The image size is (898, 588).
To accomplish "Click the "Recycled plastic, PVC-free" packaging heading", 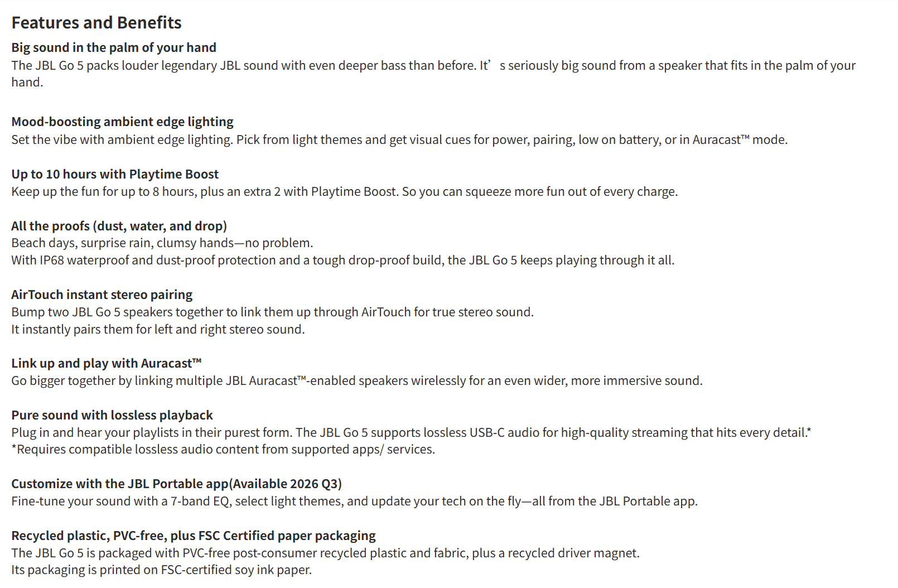I will [193, 536].
